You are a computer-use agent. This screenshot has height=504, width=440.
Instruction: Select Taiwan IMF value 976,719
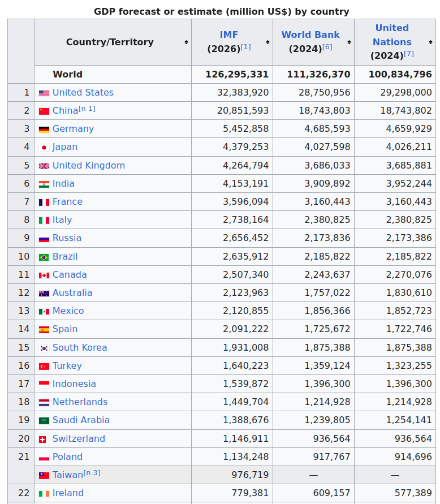pos(250,475)
